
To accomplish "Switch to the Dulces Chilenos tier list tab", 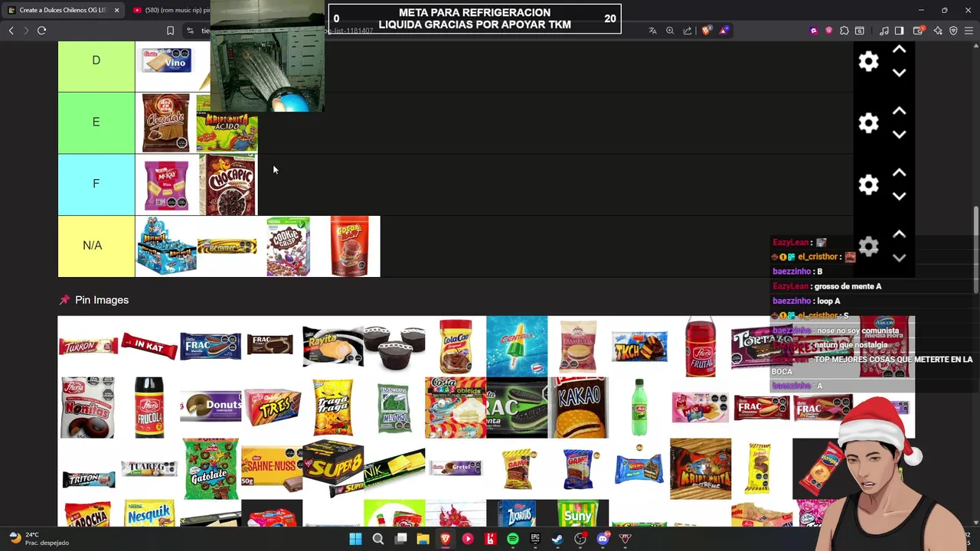I will coord(61,10).
